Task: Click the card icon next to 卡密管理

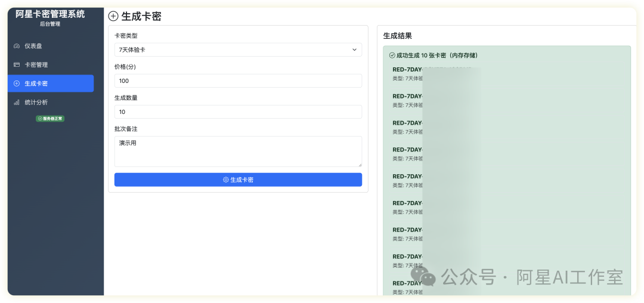Action: coord(17,65)
